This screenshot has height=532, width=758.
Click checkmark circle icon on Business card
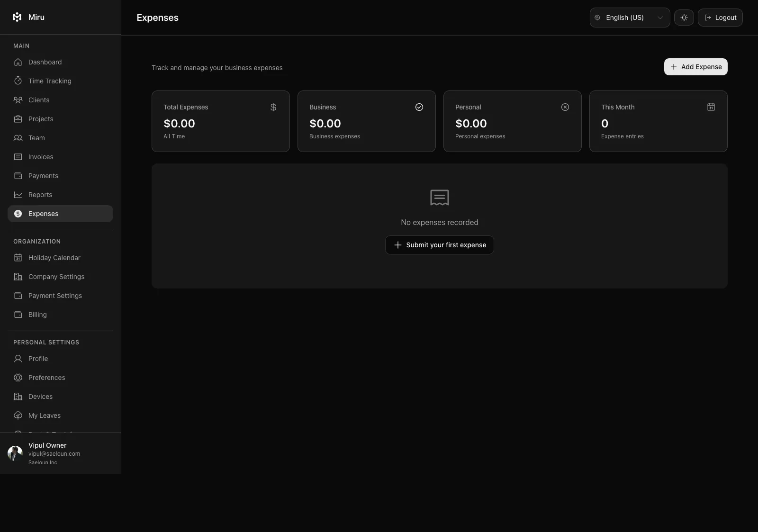click(x=419, y=107)
